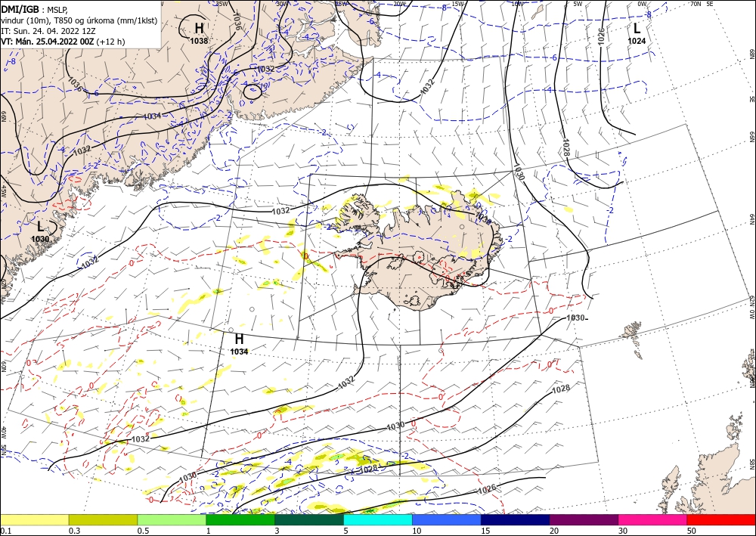Viewport: 756px width, 536px height.
Task: Click the H marker labeled 1034
Action: click(239, 343)
